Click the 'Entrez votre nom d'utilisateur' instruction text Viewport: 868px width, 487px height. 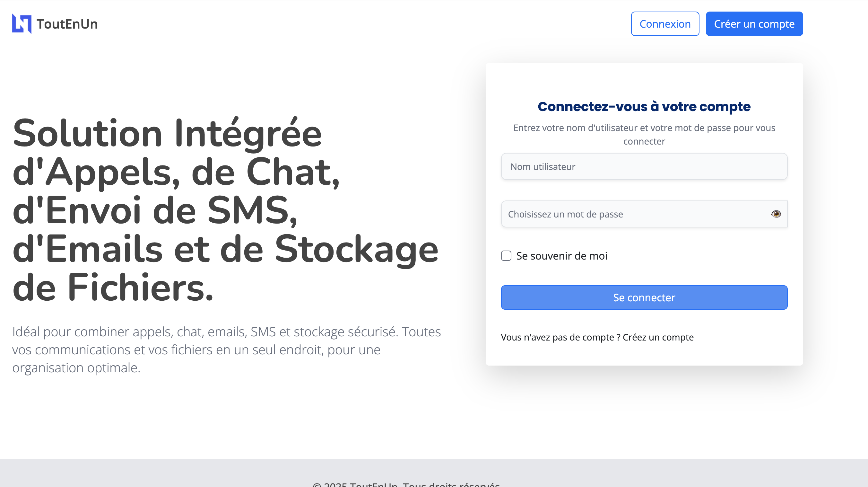644,135
